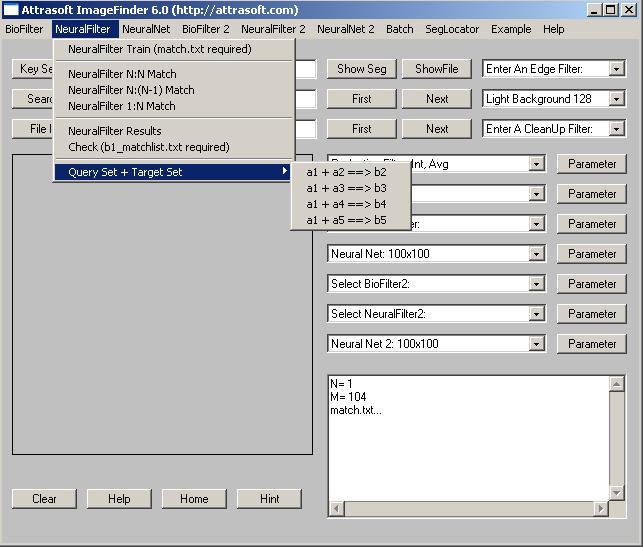The image size is (643, 547).
Task: Click the Hint button
Action: coord(269,499)
